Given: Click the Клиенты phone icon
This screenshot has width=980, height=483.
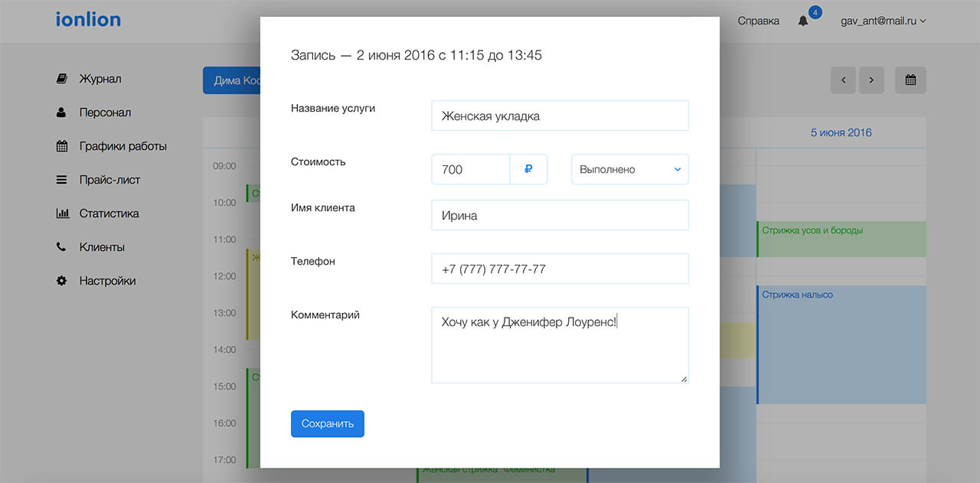Looking at the screenshot, I should point(62,247).
